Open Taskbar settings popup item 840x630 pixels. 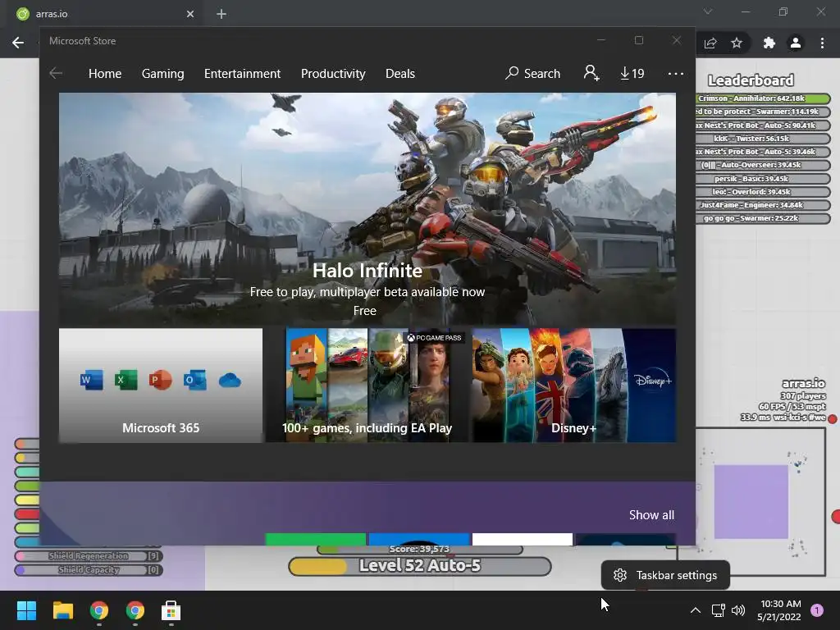point(665,575)
